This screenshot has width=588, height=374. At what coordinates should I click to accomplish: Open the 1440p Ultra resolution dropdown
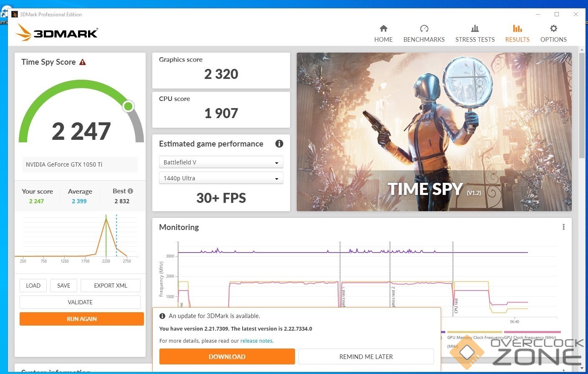pos(221,178)
